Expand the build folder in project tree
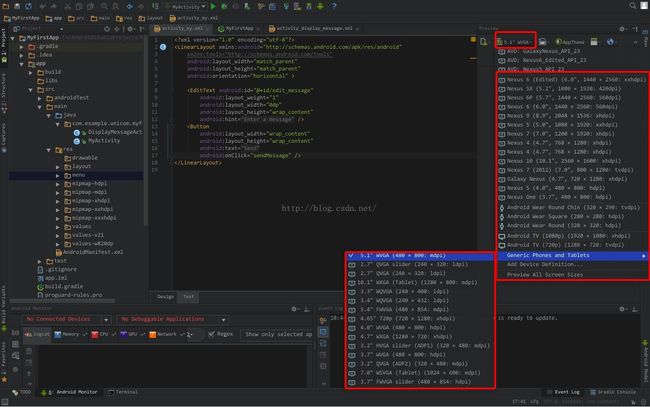Image resolution: width=650 pixels, height=407 pixels. 31,72
